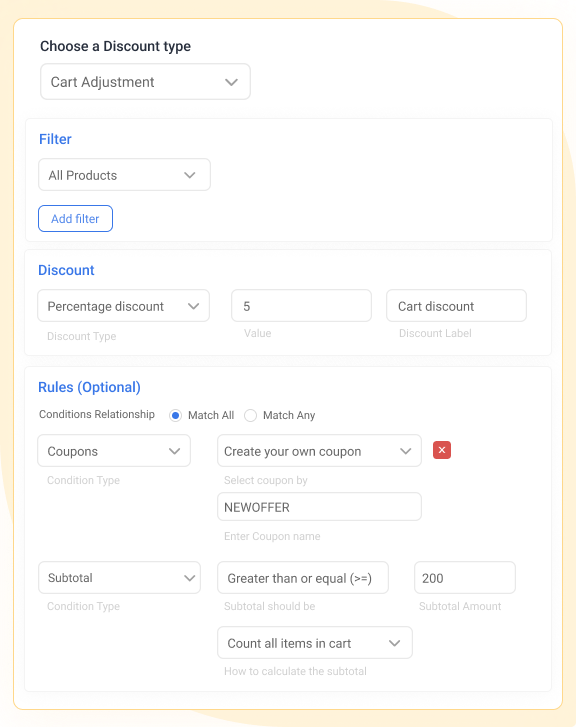The width and height of the screenshot is (576, 727).
Task: Click the Add filter button
Action: tap(75, 218)
